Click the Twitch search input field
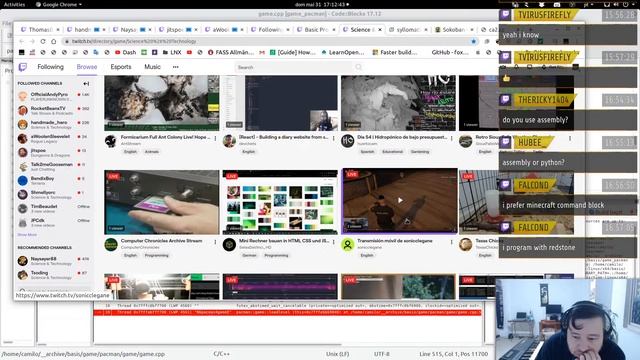Viewport: 640px width, 360px height. [294, 67]
